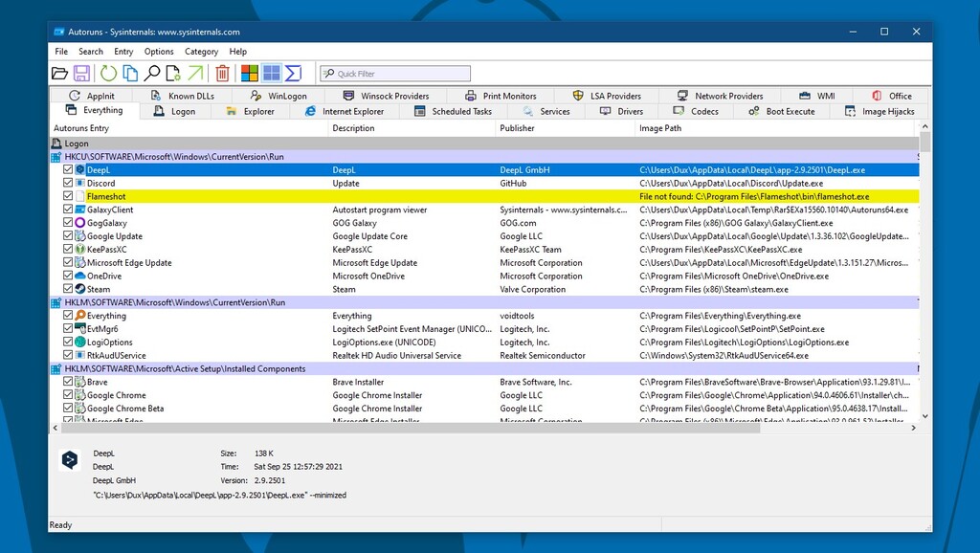Save the autoruns entries list
Image resolution: width=980 pixels, height=553 pixels.
(x=83, y=72)
